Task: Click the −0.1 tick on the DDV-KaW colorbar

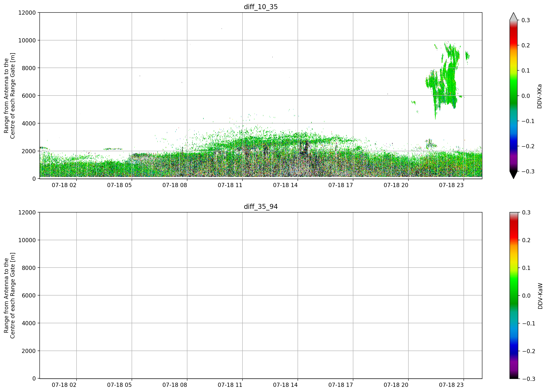Action: [x=529, y=323]
